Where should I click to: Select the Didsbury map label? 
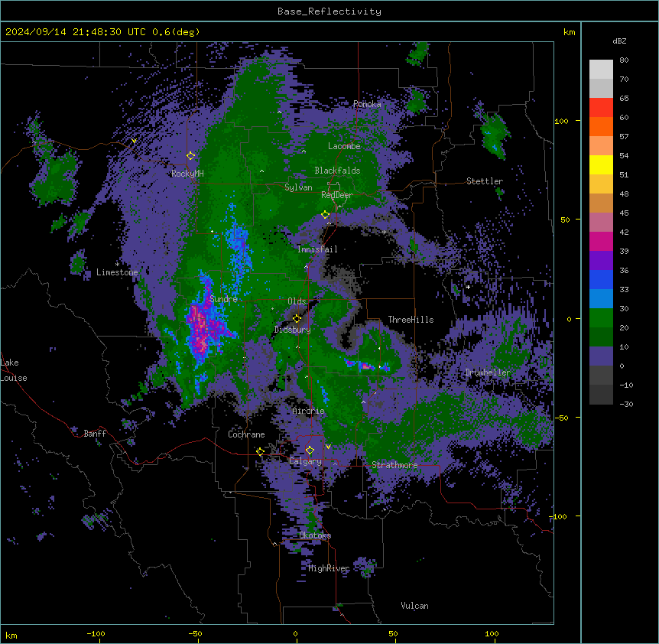pos(293,330)
